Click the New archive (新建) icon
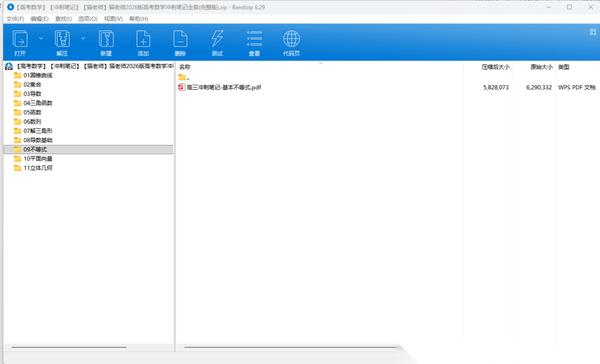The width and height of the screenshot is (600, 364). pyautogui.click(x=106, y=39)
